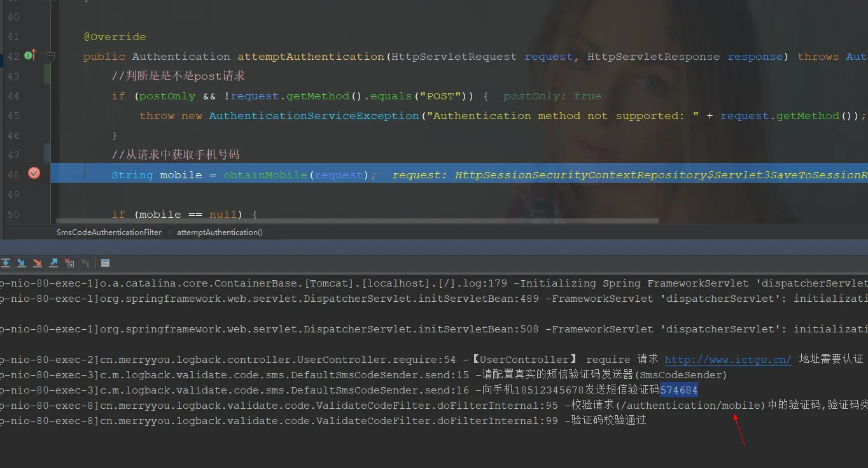Click SmsCodeAuthenticationFilter in the breadcrumb bar
Viewport: 868px width, 468px height.
coord(109,232)
